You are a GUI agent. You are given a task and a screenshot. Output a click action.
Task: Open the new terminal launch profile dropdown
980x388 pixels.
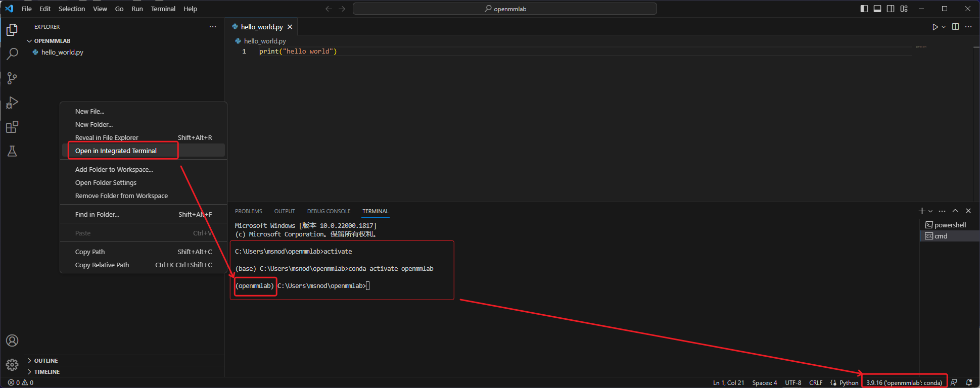[930, 211]
